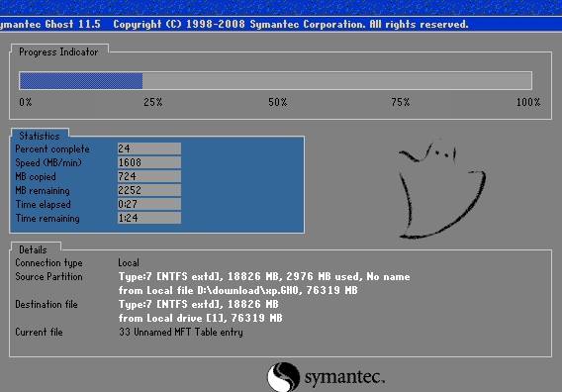Click the 0% progress scale mark
562x392 pixels.
26,102
